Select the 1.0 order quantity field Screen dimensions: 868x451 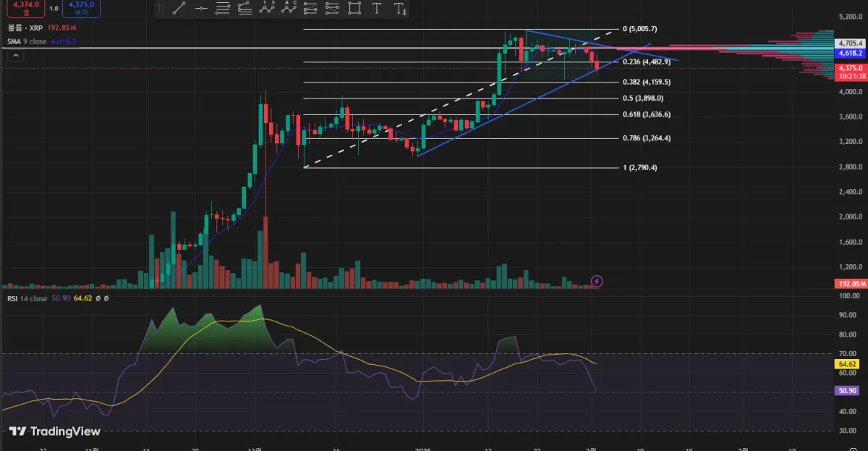(54, 8)
